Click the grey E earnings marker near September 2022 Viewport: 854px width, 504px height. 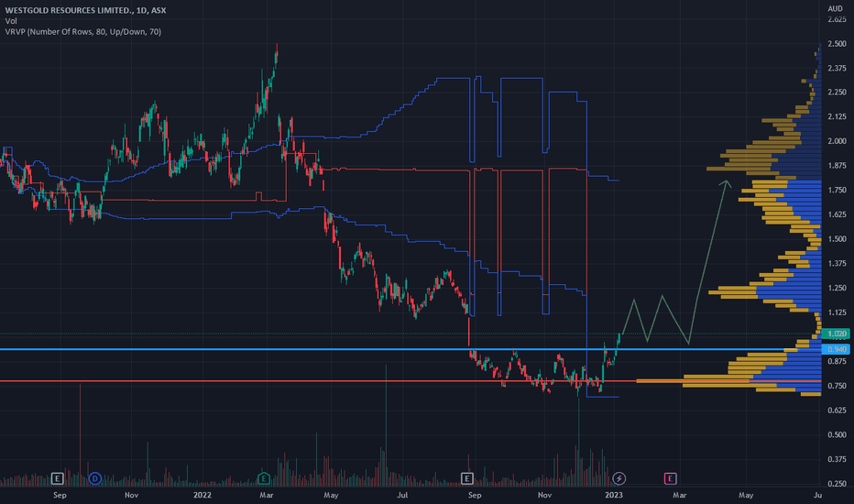466,479
